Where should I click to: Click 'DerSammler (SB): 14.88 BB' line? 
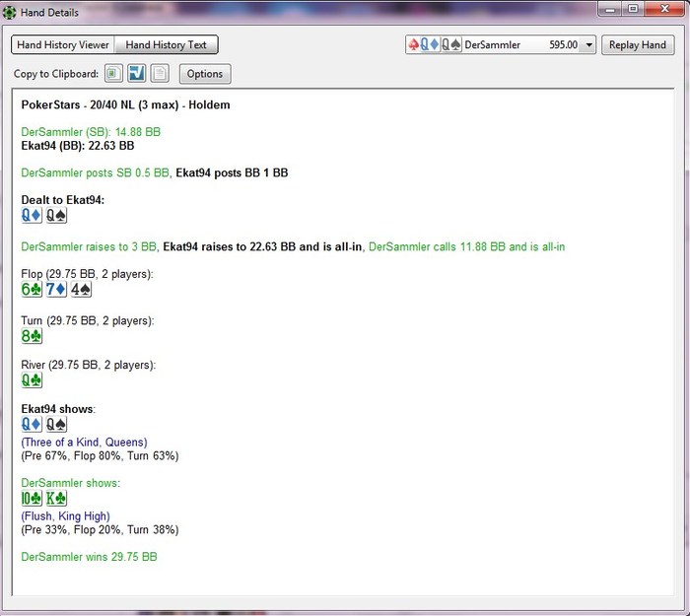coord(91,132)
